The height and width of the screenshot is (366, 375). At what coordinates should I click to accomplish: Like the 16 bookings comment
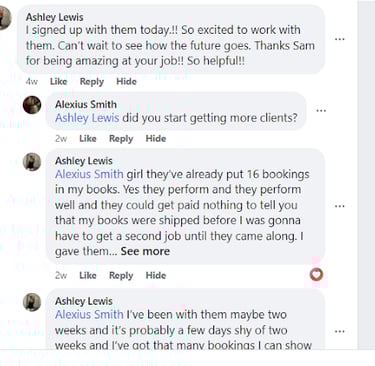coord(88,275)
